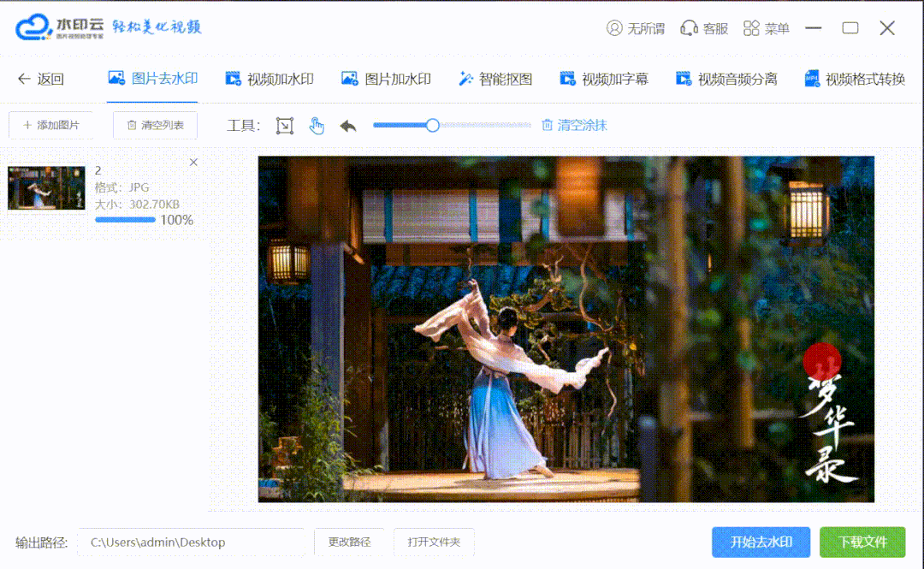Screen dimensions: 924x569
Task: Open the 视频音频分离 tab
Action: [726, 79]
